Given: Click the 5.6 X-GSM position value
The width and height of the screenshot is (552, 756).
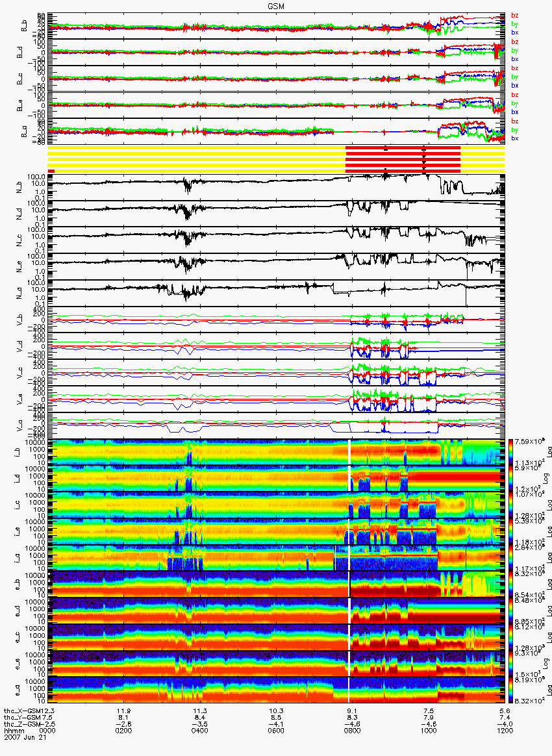Looking at the screenshot, I should 505,711.
